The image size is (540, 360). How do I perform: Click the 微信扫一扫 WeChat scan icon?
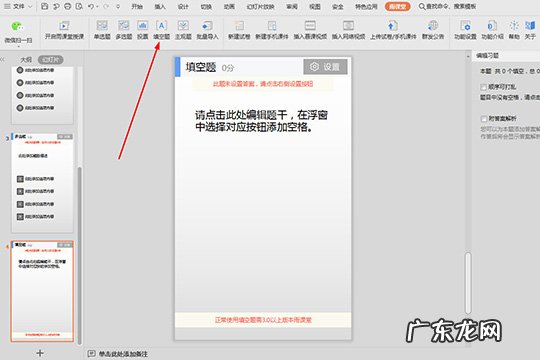click(17, 27)
